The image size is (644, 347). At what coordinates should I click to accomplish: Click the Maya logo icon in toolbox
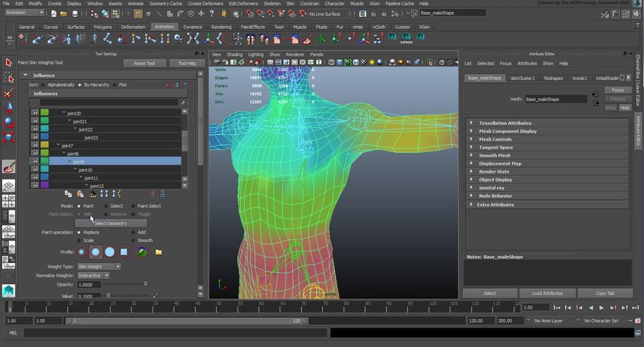pos(9,291)
